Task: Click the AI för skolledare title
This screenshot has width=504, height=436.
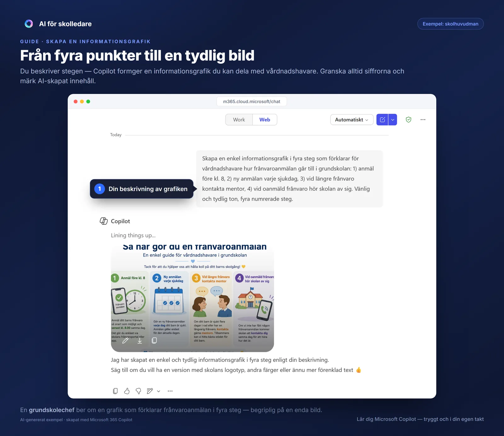Action: click(65, 24)
